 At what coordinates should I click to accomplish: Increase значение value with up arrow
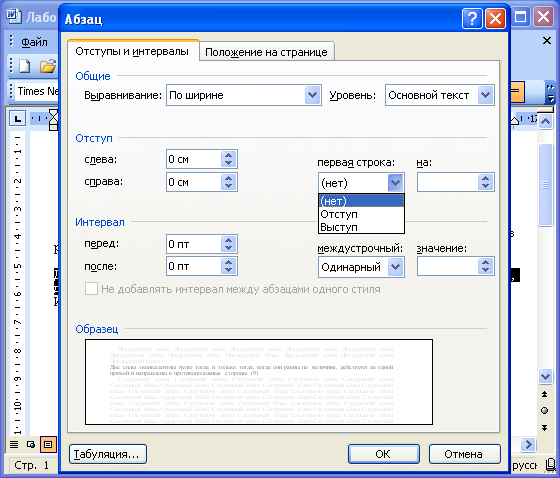point(485,262)
